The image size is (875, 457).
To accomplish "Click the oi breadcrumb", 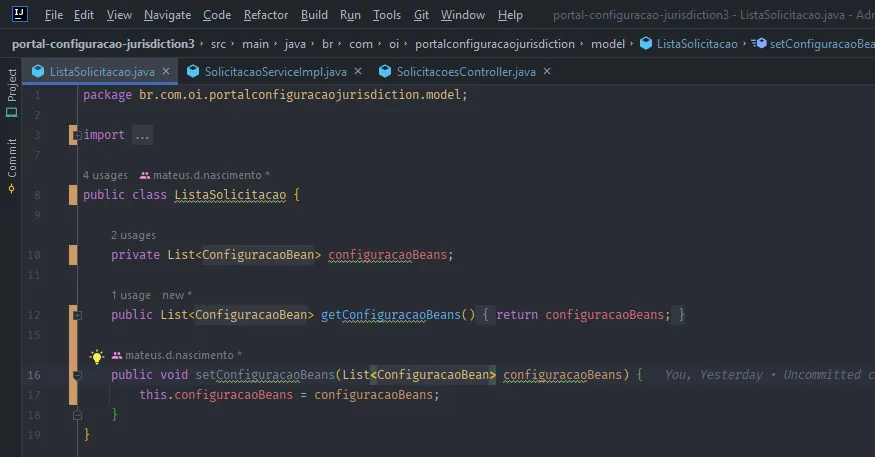I will point(394,44).
